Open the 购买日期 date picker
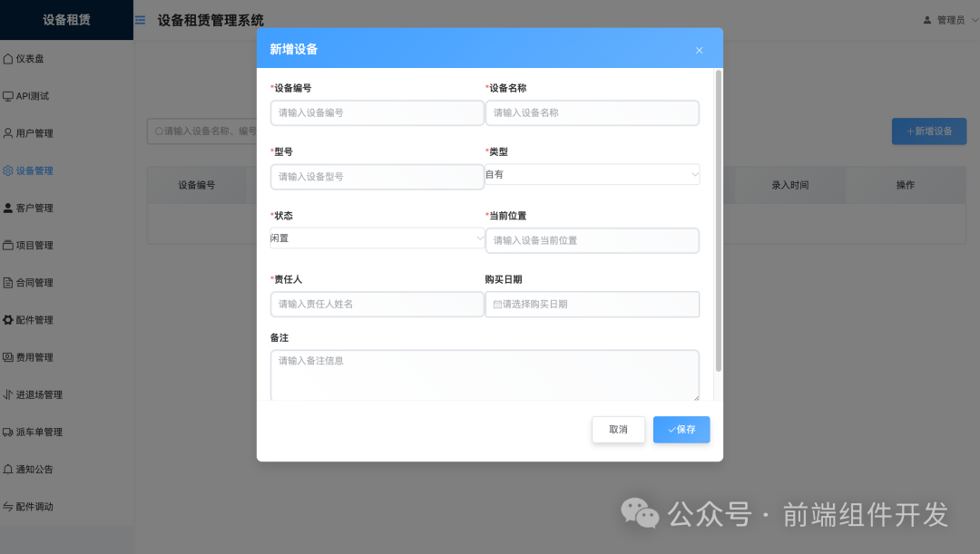 (592, 304)
